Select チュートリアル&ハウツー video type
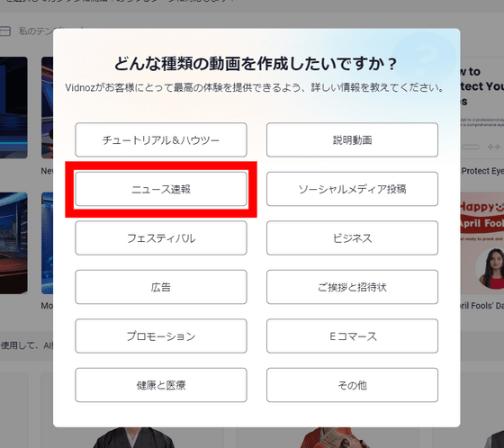 [x=161, y=139]
